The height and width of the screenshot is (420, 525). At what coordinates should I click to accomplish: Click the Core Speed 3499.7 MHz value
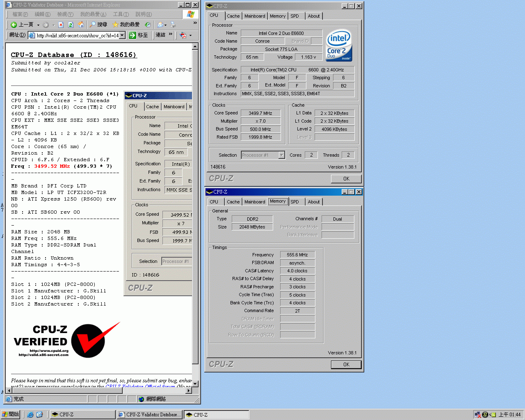coord(260,113)
